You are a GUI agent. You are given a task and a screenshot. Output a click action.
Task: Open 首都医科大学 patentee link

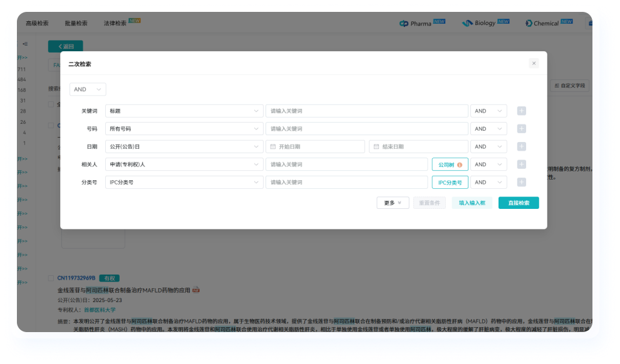[x=100, y=310]
